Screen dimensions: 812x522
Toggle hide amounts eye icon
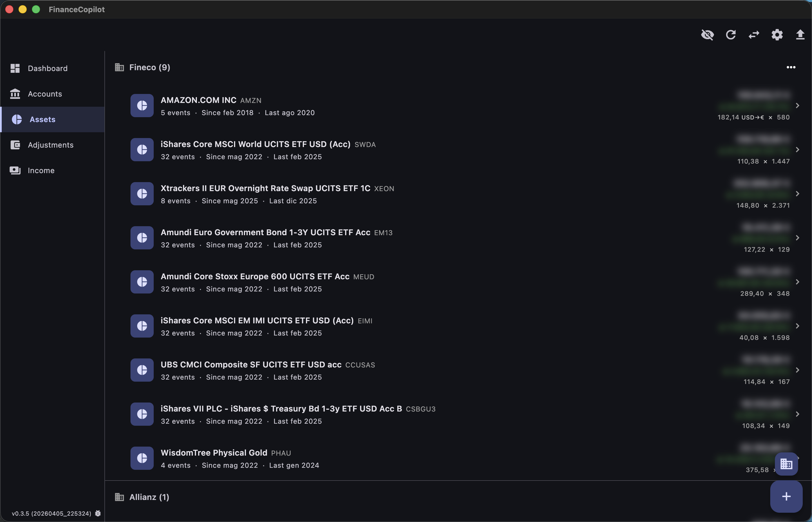707,35
